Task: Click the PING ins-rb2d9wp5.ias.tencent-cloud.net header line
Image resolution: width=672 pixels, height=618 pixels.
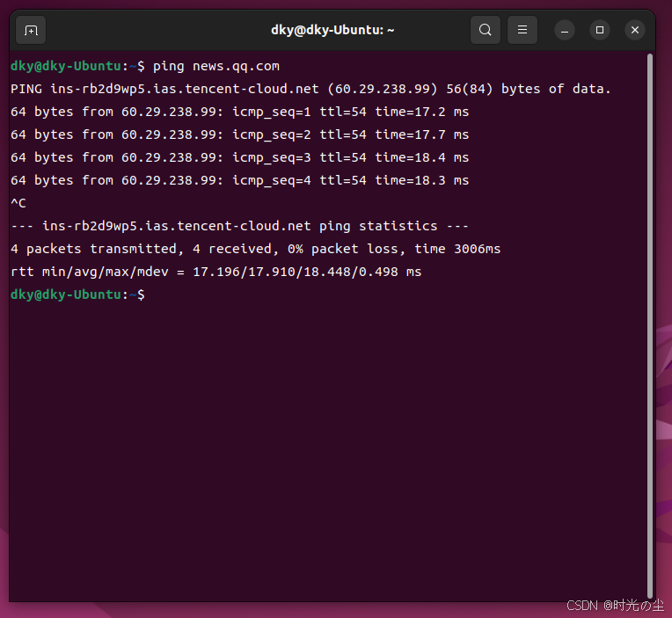Action: tap(310, 89)
